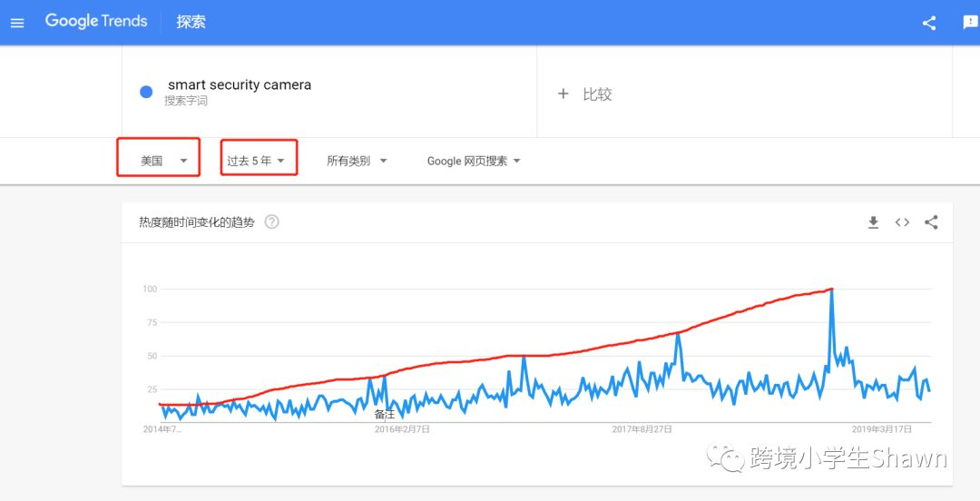Open the feedback icon in the header
Viewport: 980px width, 501px height.
(x=969, y=23)
